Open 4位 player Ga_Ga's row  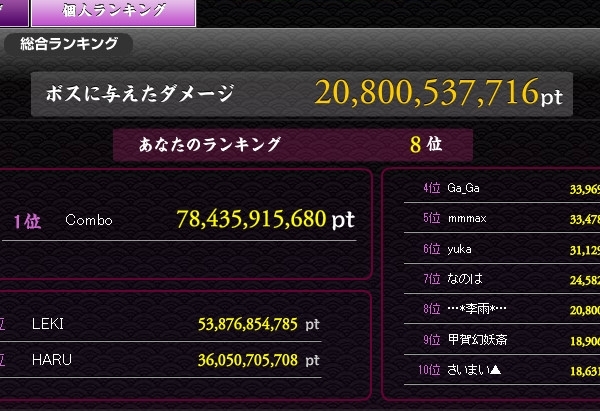(x=502, y=188)
